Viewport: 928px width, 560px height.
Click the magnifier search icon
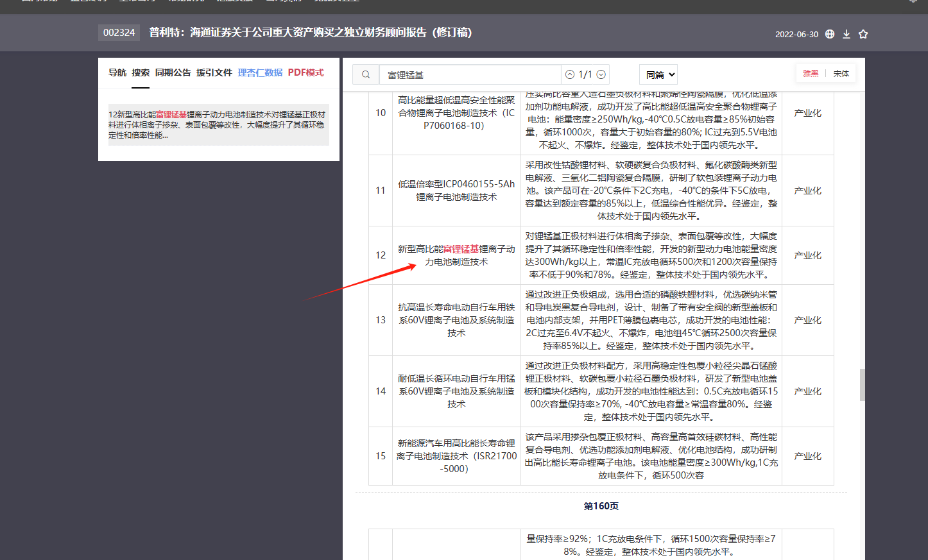point(366,74)
